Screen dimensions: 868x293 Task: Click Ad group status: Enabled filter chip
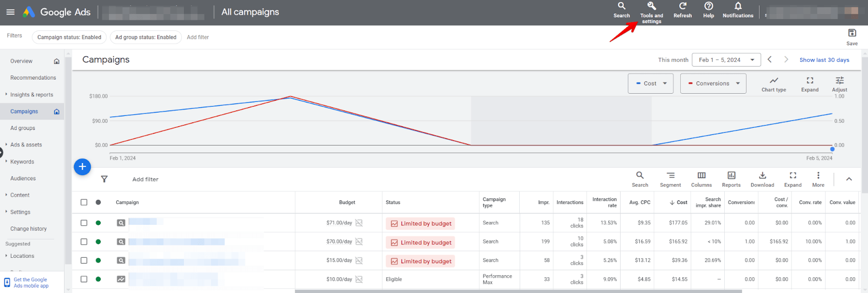click(145, 37)
